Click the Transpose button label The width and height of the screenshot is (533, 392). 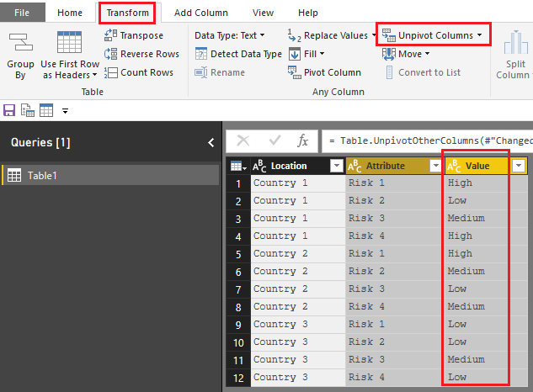click(x=141, y=35)
